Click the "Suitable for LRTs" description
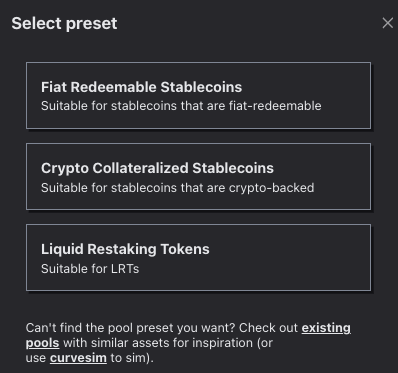 click(90, 269)
